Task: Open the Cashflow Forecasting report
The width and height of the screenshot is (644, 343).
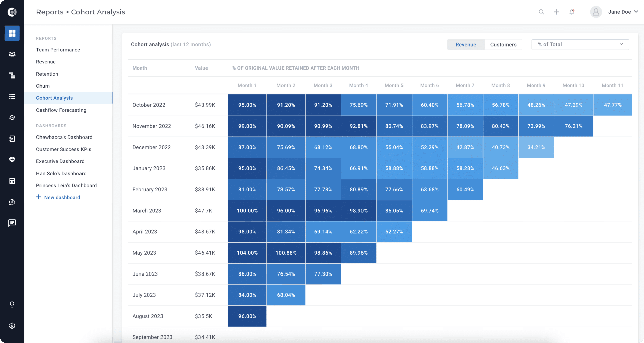Action: tap(61, 110)
